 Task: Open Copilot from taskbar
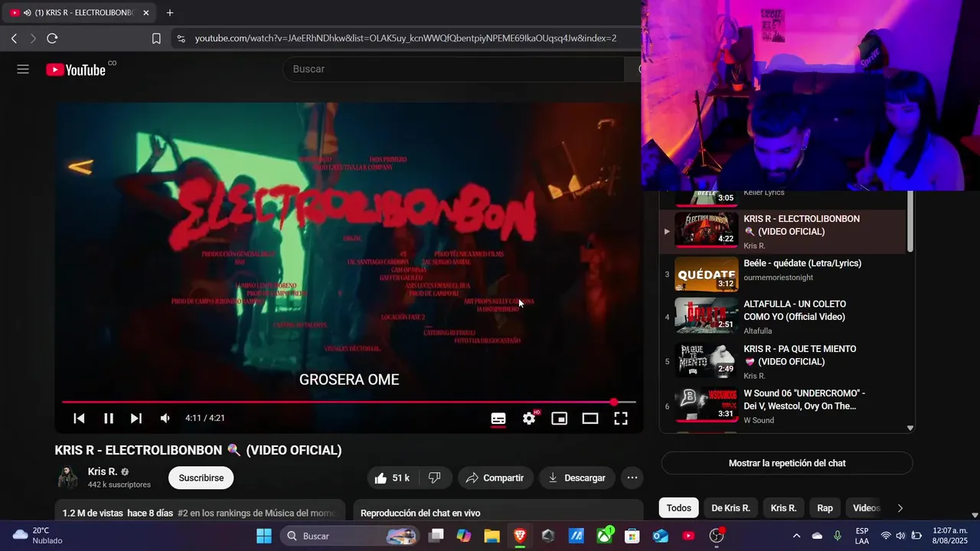point(464,536)
